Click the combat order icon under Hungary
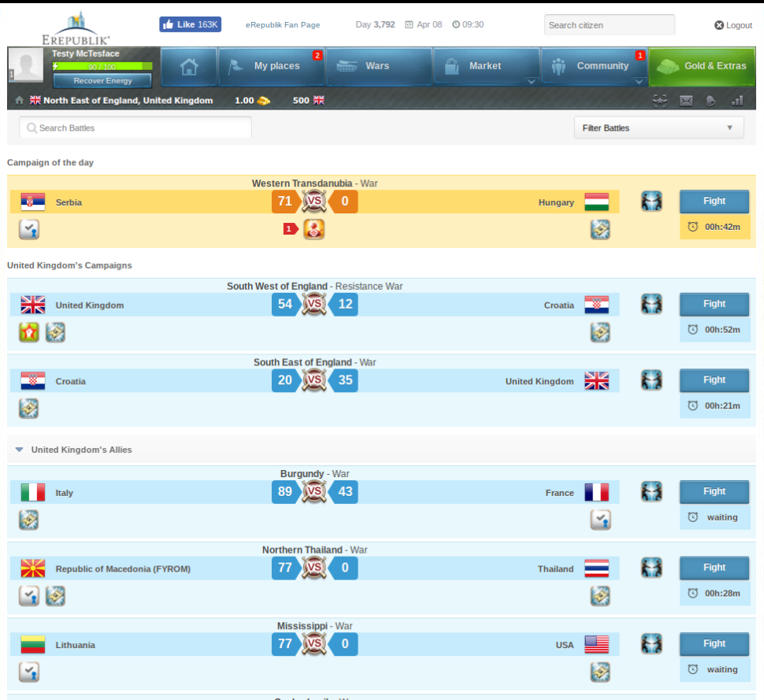The image size is (764, 700). (x=600, y=229)
